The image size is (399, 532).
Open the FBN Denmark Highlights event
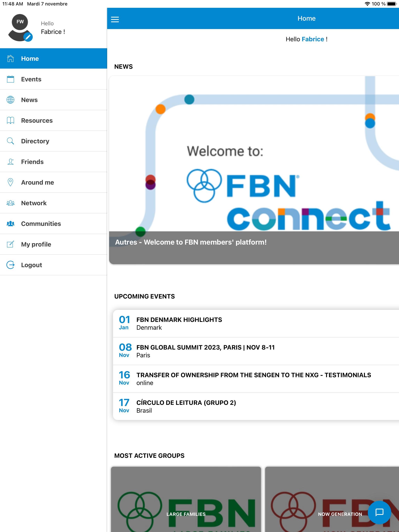[x=256, y=323]
